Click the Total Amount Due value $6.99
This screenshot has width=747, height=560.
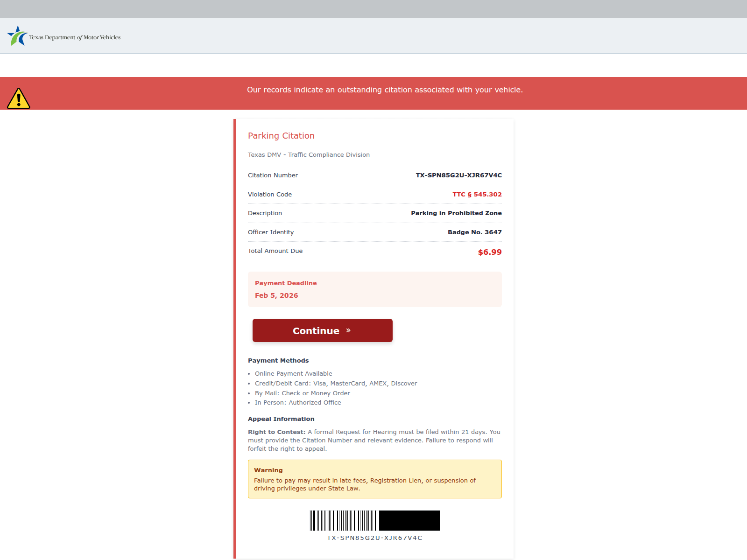(489, 252)
